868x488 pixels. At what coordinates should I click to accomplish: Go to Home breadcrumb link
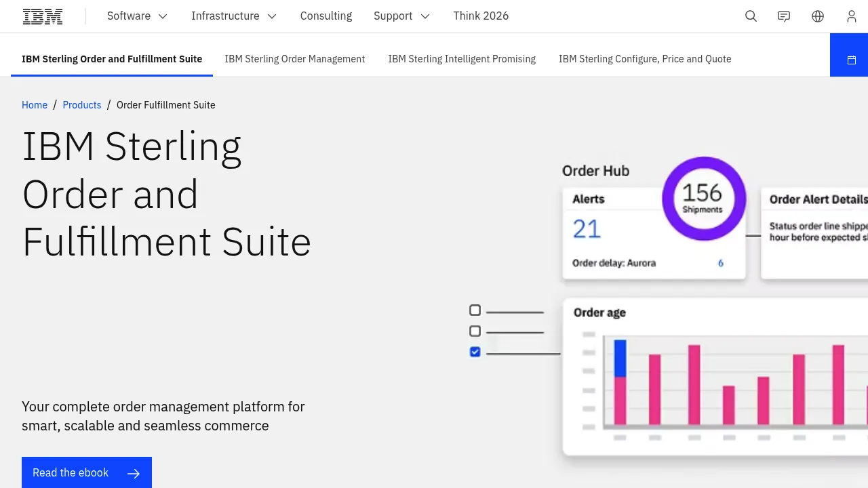tap(35, 105)
